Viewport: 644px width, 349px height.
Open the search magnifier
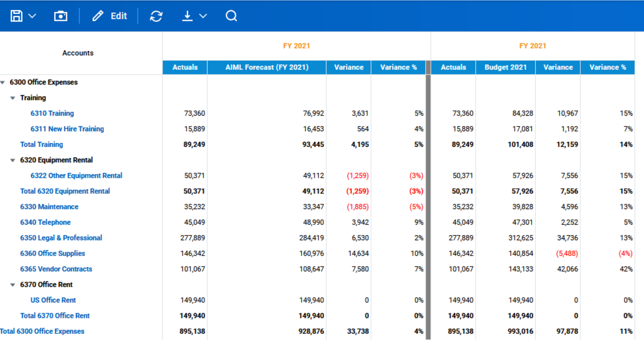231,15
